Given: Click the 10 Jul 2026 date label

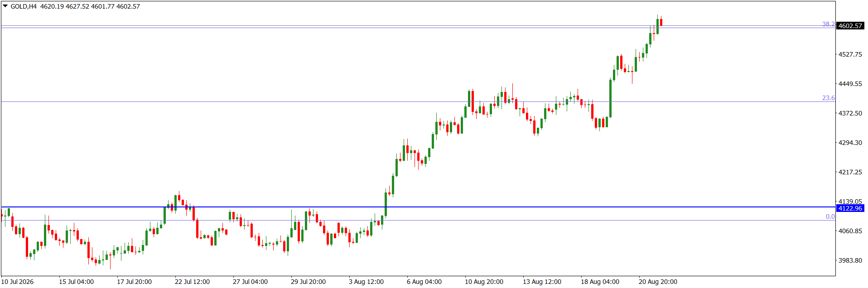Looking at the screenshot, I should 17,282.
